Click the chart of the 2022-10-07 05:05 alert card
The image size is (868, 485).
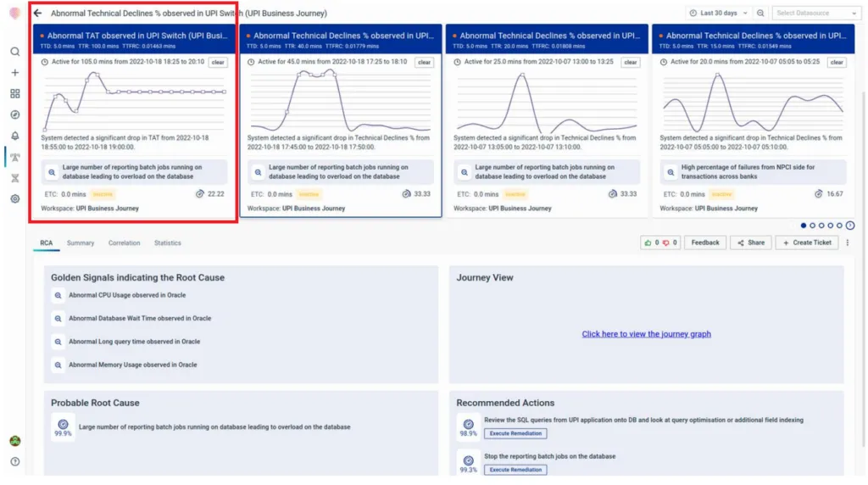[x=753, y=103]
